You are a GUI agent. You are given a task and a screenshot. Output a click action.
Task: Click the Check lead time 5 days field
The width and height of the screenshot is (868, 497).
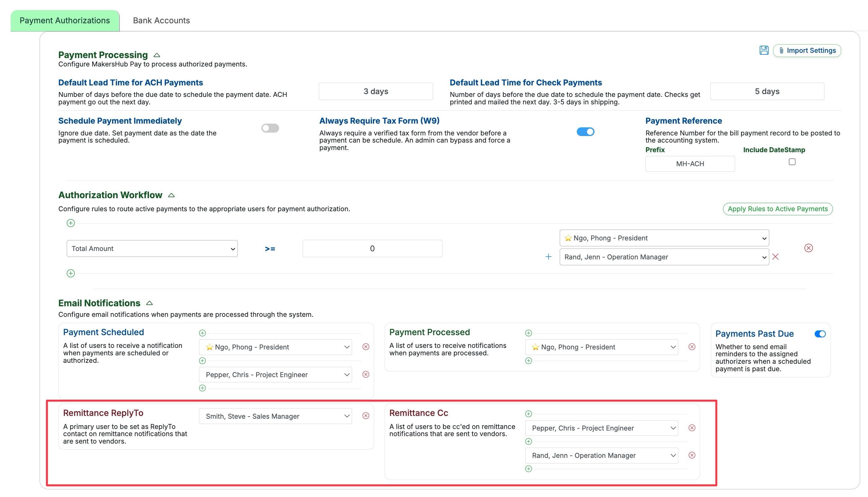767,92
